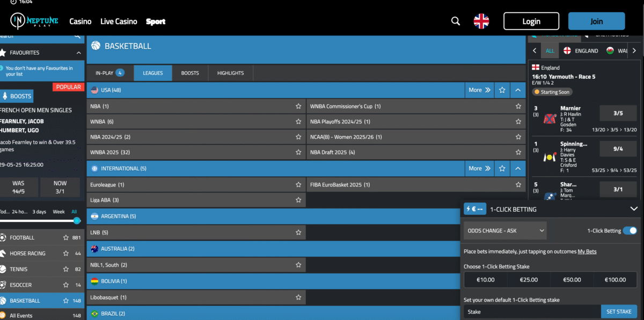The height and width of the screenshot is (320, 644).
Task: Switch to the In-Play tab
Action: coord(110,73)
